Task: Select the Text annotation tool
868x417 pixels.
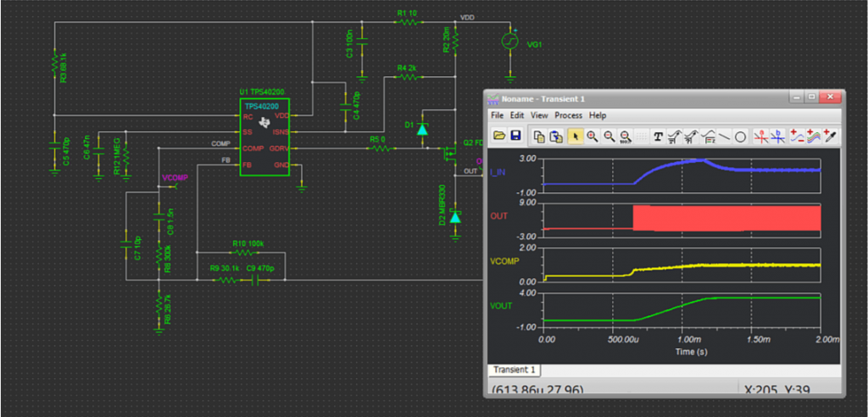Action: pos(658,136)
